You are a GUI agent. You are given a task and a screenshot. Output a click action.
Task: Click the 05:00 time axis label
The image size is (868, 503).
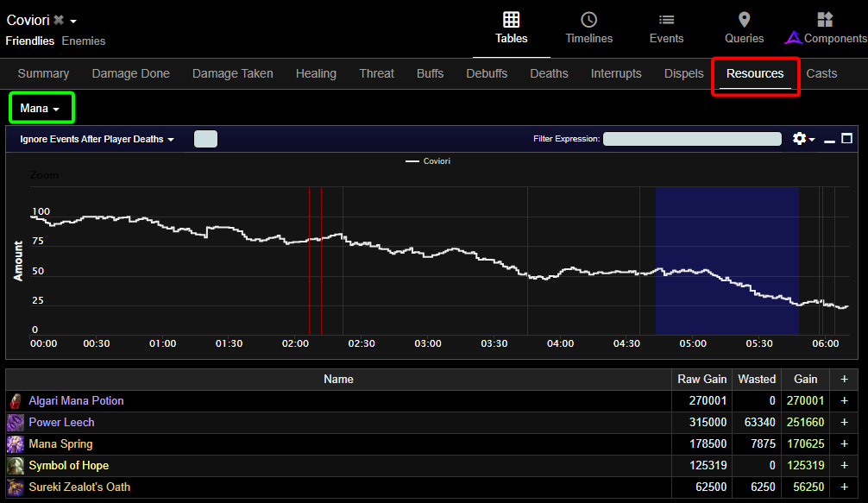tap(693, 343)
